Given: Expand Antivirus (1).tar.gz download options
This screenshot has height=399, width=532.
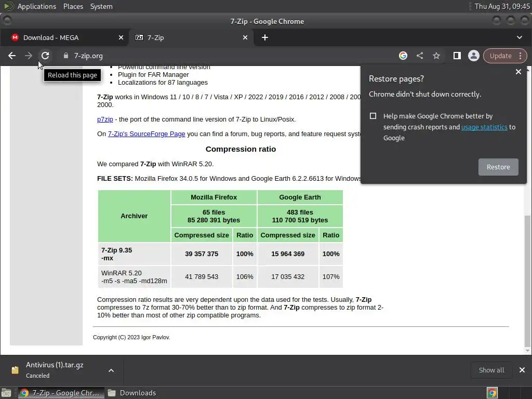Looking at the screenshot, I should [111, 370].
